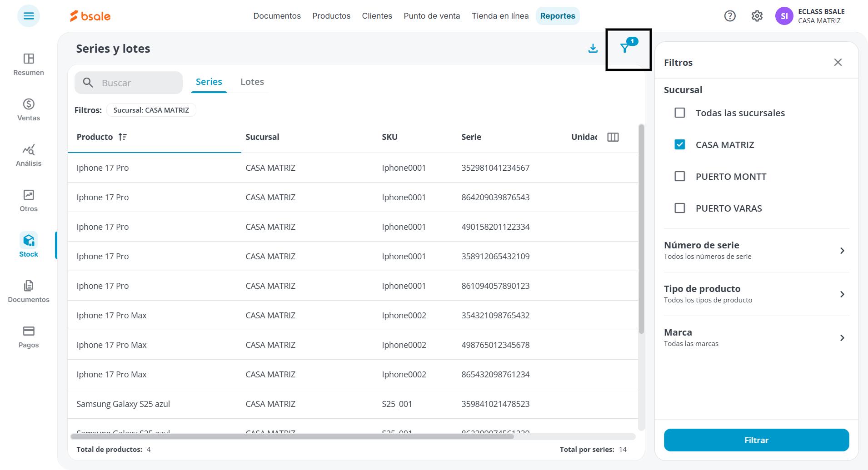868x470 pixels.
Task: Switch to the Lotes tab
Action: click(252, 82)
